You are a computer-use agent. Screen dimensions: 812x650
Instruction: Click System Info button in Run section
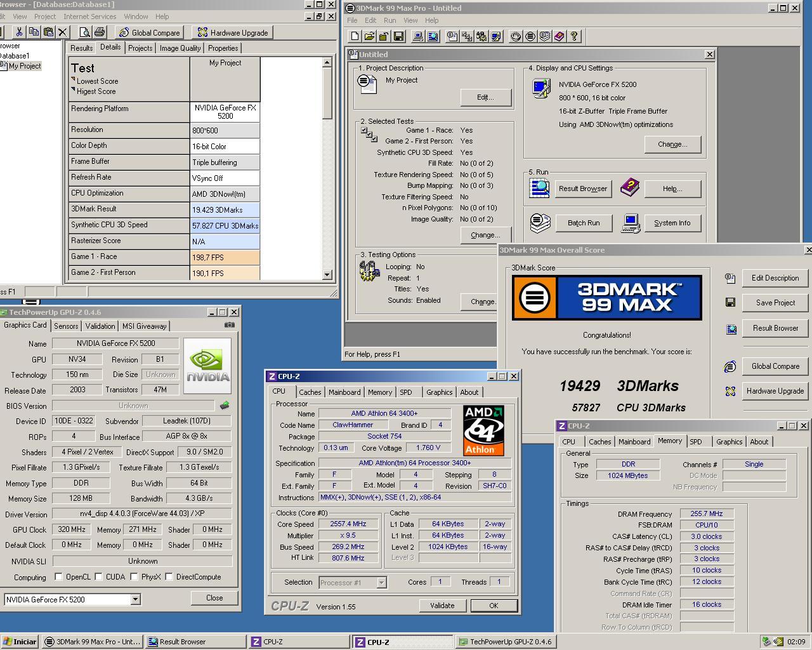pos(672,223)
